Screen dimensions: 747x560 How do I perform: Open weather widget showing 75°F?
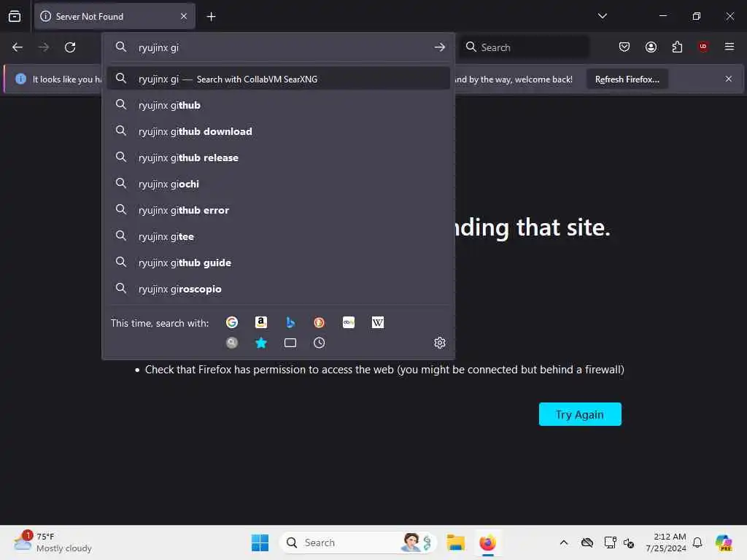(x=53, y=542)
